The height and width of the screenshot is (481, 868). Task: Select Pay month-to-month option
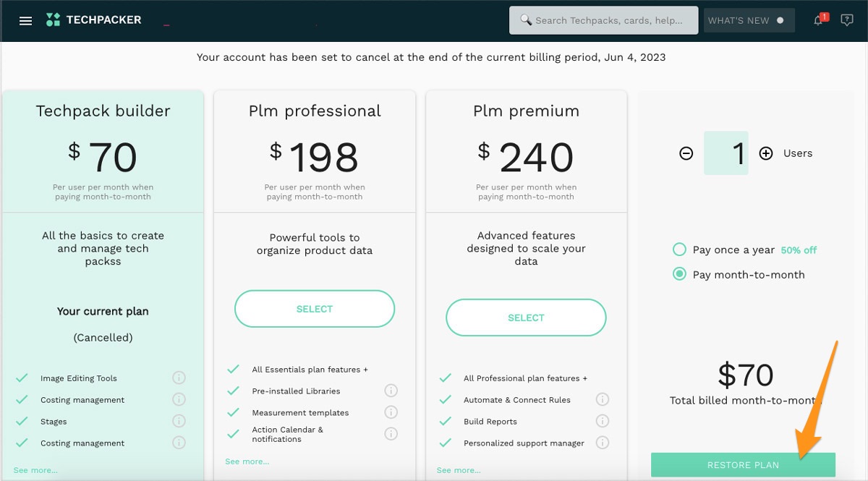click(x=679, y=274)
